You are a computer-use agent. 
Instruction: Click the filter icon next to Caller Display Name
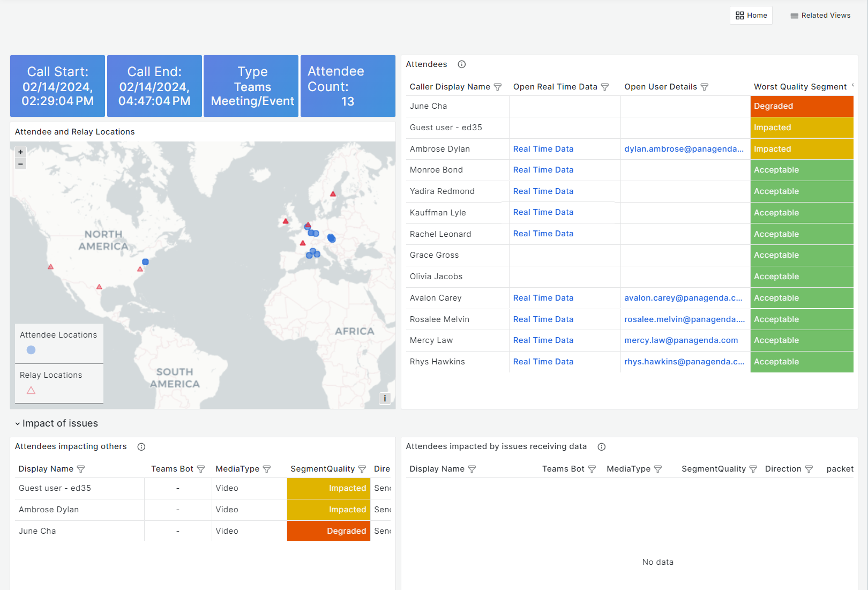pos(497,87)
